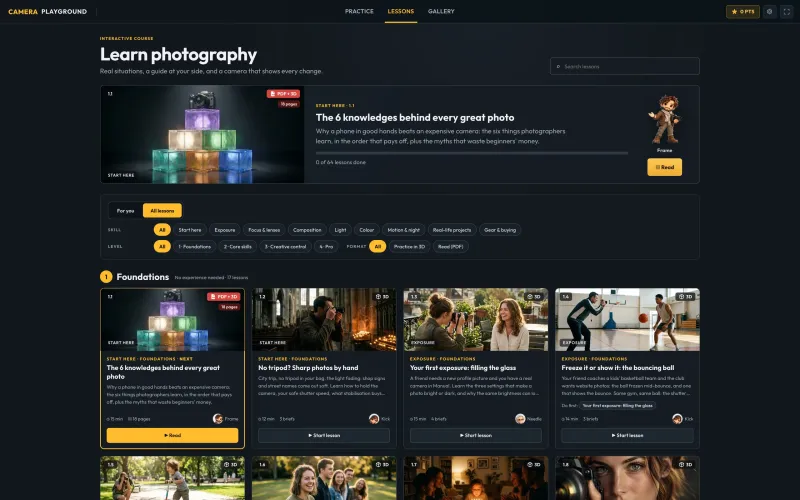
Task: Click the Read button in hero banner
Action: (665, 167)
